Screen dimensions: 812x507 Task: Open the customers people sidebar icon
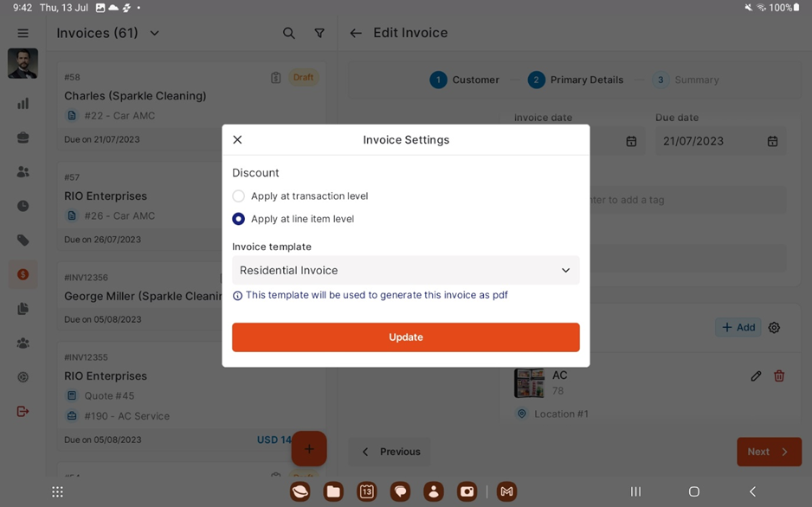tap(23, 172)
